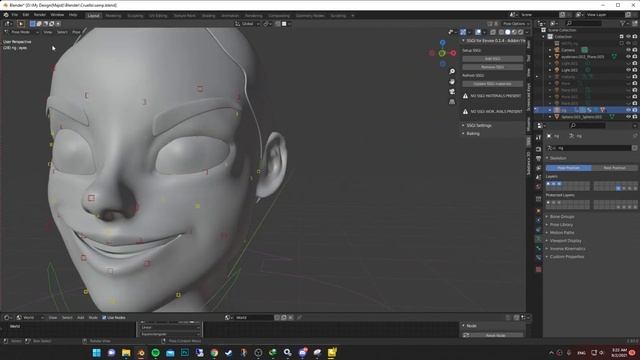Expand the Pose Library panel

pyautogui.click(x=561, y=225)
